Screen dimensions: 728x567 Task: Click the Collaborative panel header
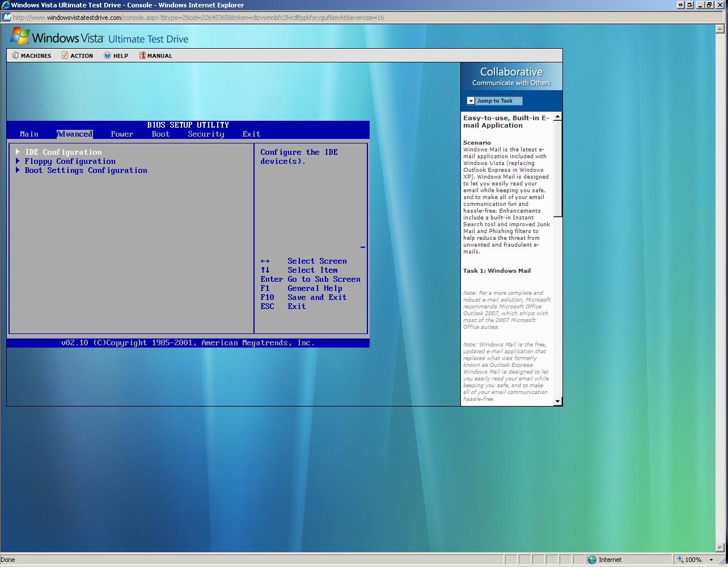[511, 77]
